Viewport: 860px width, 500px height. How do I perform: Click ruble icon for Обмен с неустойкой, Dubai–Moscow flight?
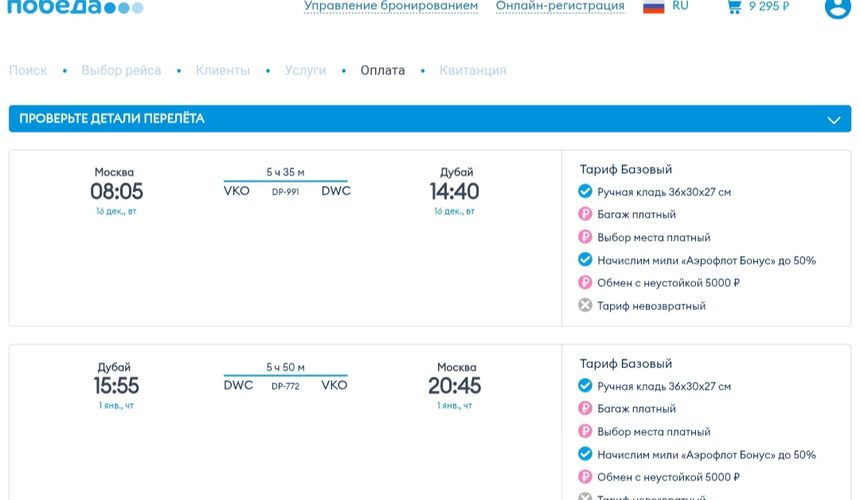(585, 476)
